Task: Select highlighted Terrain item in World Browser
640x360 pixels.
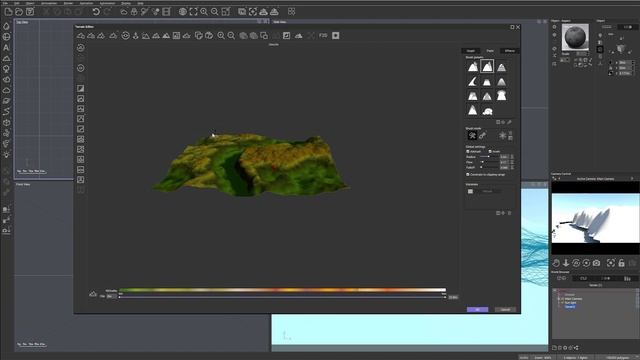Action: click(570, 307)
